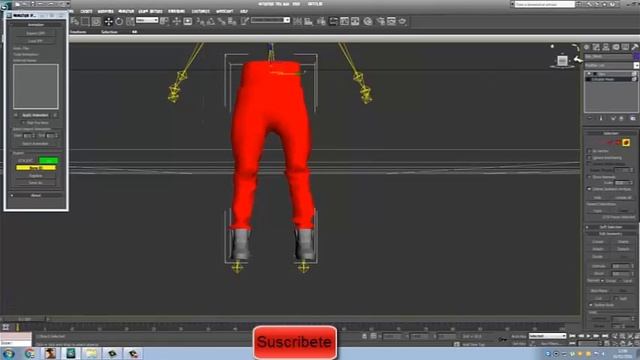Viewport: 640px width, 360px height.
Task: Open the Display command panel tab
Action: pos(625,47)
